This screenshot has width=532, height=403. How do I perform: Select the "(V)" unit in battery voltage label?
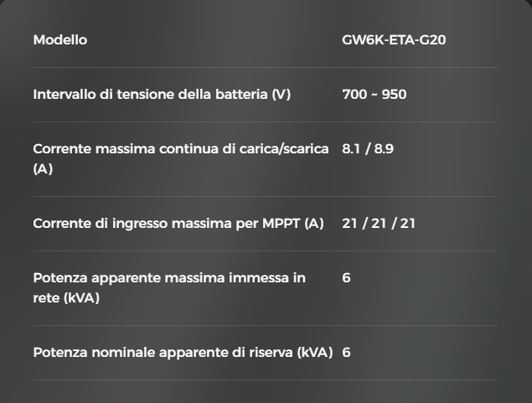click(x=281, y=95)
